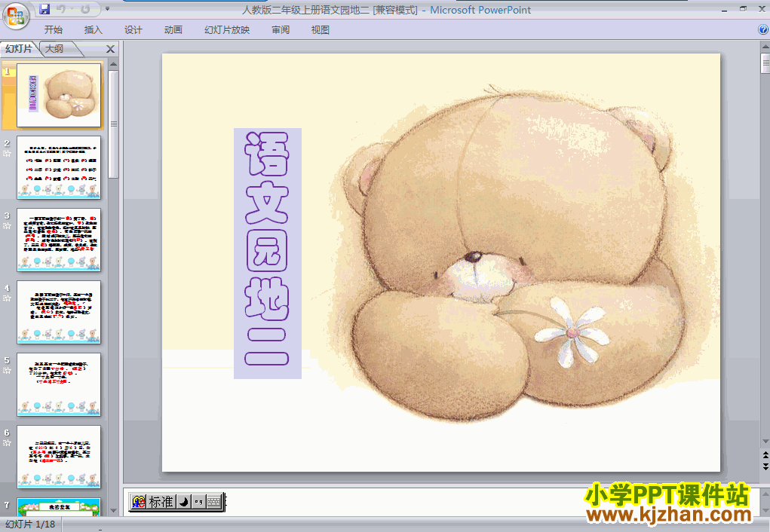Select slide 1 thumbnail with the bear
Screen dimensions: 770x532
point(59,95)
